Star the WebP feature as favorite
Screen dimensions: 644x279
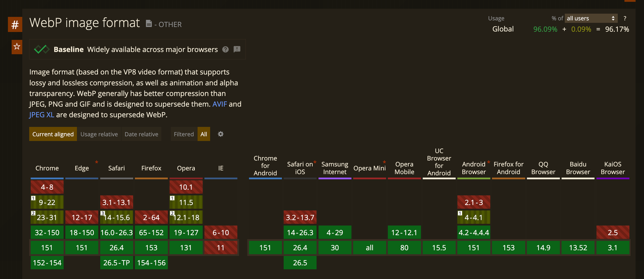point(17,47)
